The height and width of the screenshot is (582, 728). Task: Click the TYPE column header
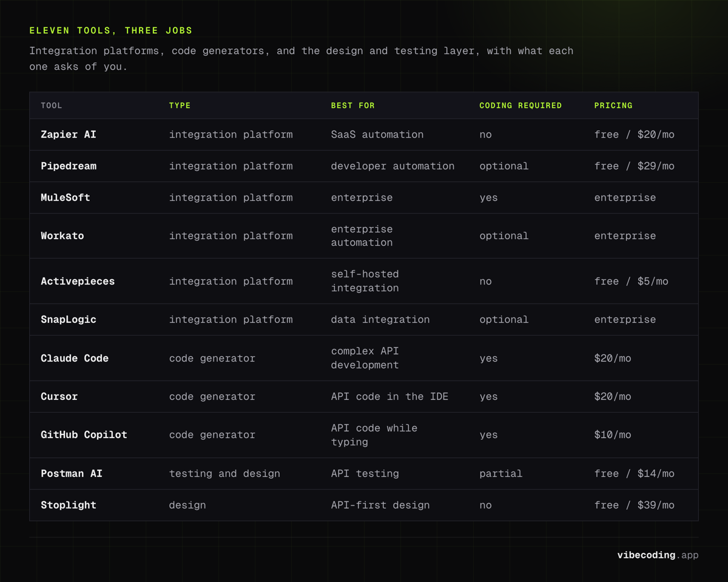[x=180, y=106]
